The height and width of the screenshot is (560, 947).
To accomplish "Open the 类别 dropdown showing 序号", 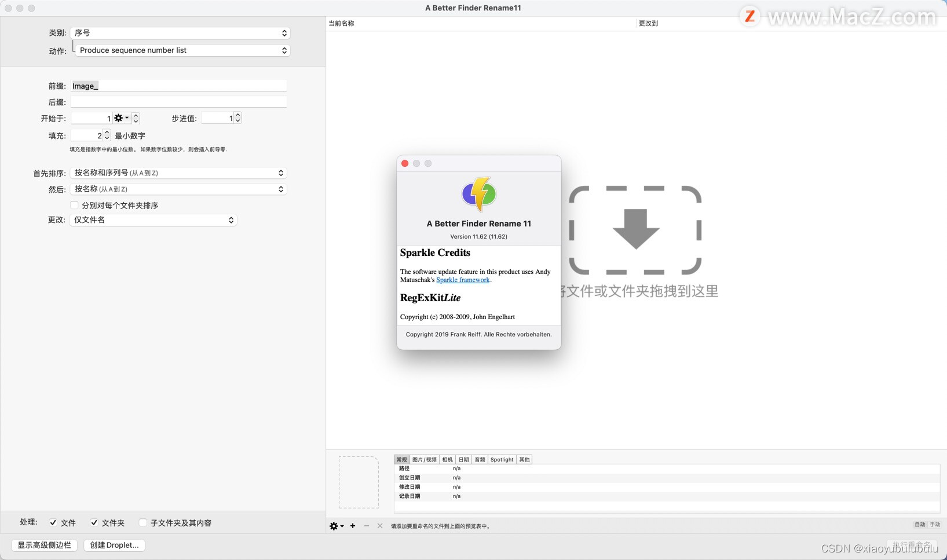I will coord(180,33).
